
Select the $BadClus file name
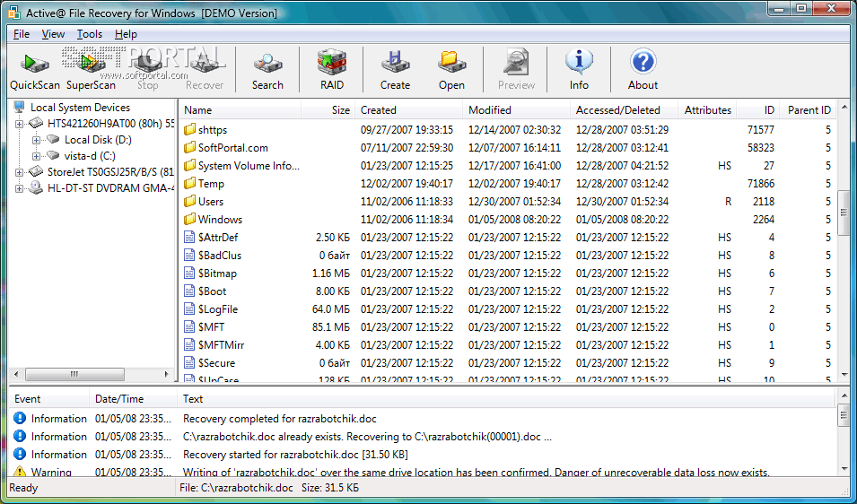(x=220, y=255)
